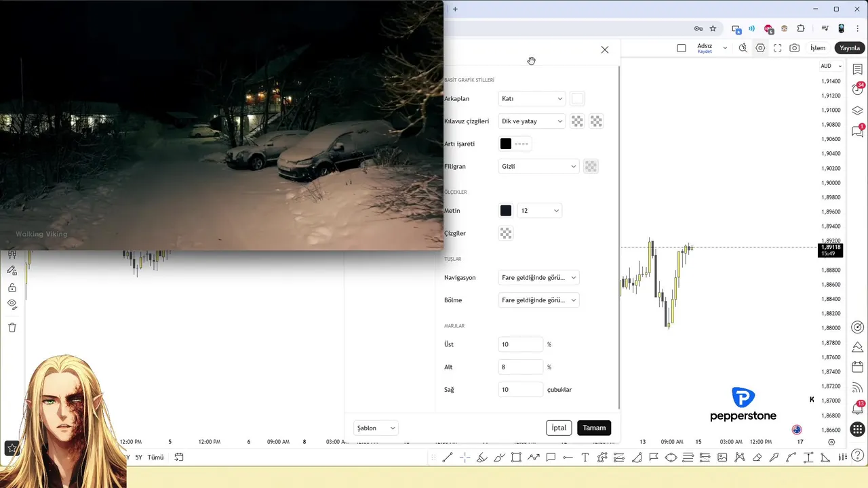The image size is (868, 488).
Task: Open the Filigran dropdown set to Gizli
Action: pyautogui.click(x=538, y=166)
